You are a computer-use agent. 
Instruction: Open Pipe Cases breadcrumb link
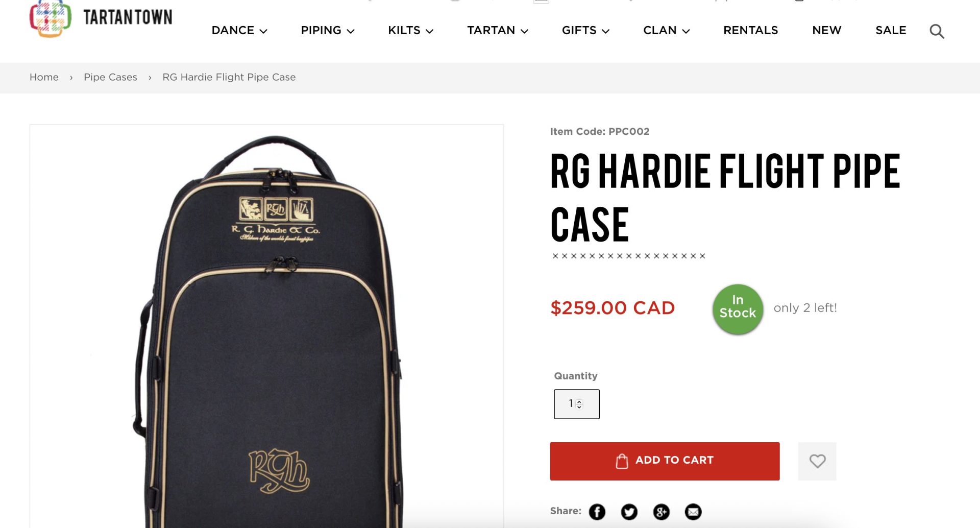pos(110,77)
